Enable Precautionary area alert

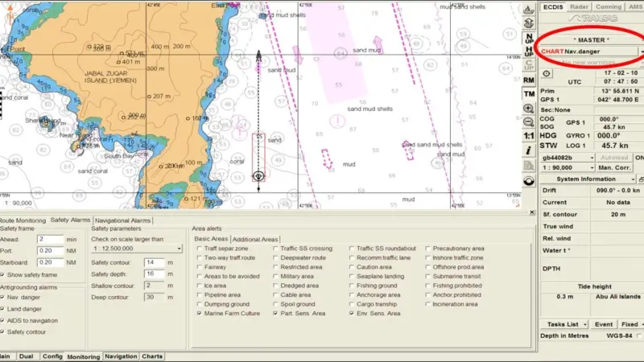427,249
